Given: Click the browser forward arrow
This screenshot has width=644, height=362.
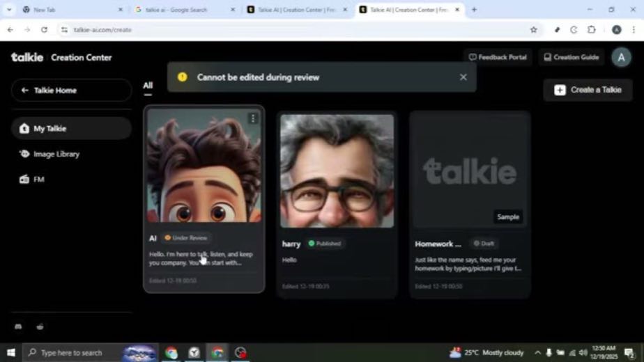Looking at the screenshot, I should (x=27, y=30).
